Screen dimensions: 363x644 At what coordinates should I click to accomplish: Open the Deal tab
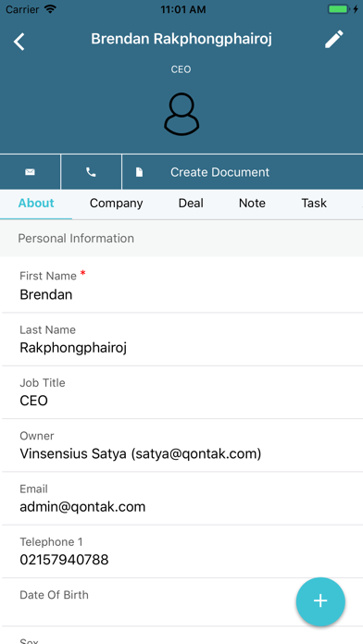point(191,204)
